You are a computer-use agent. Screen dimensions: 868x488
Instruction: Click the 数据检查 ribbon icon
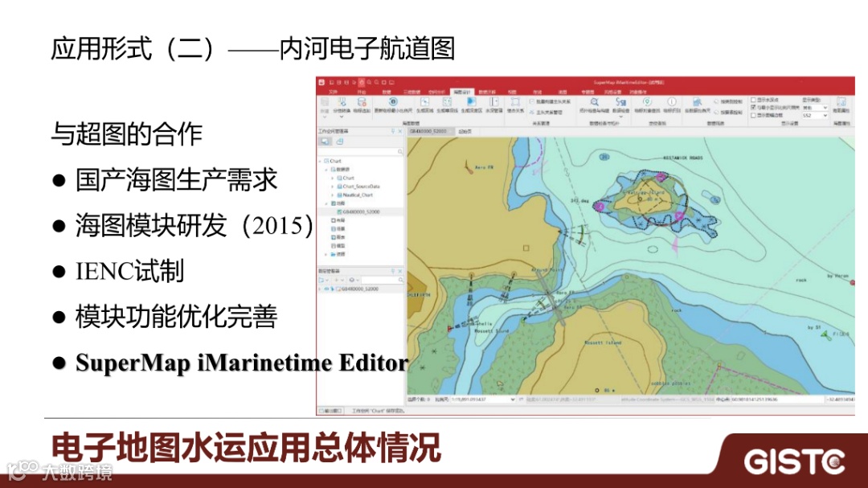pyautogui.click(x=620, y=102)
